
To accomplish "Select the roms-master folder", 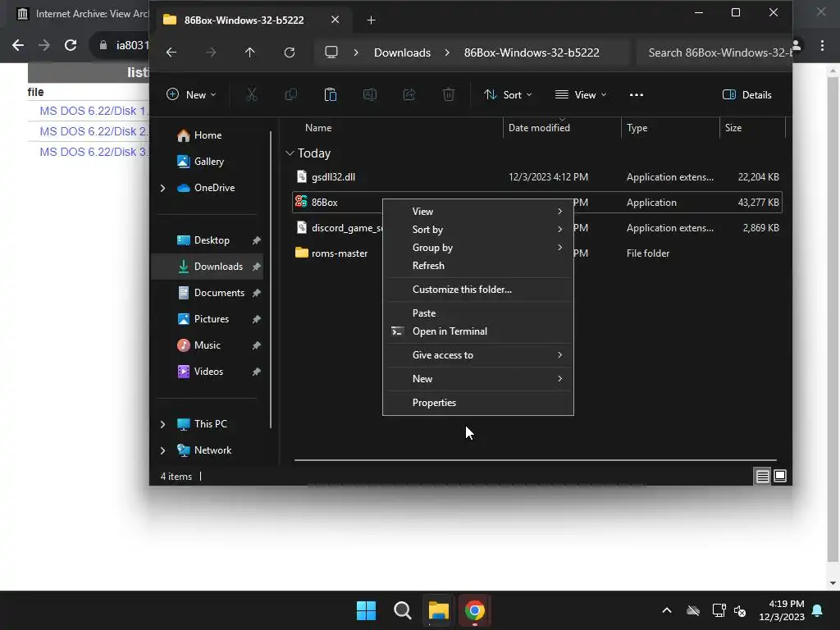I will click(x=536, y=253).
